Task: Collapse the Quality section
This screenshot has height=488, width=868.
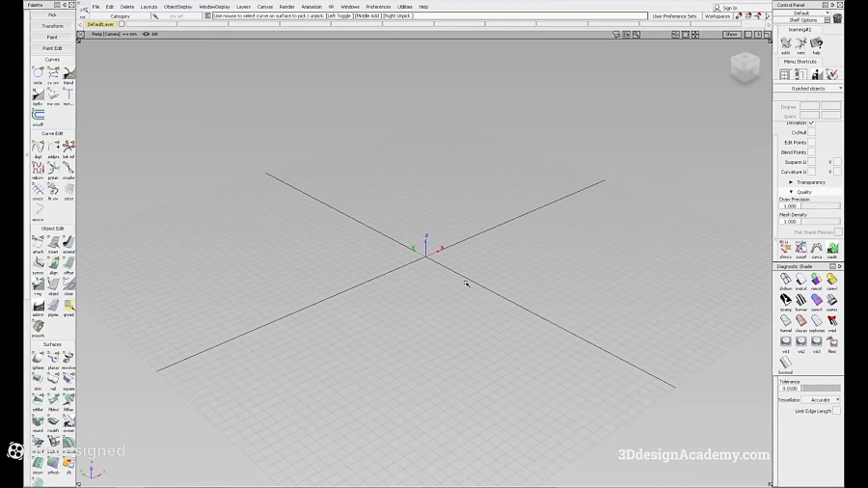Action: [791, 192]
